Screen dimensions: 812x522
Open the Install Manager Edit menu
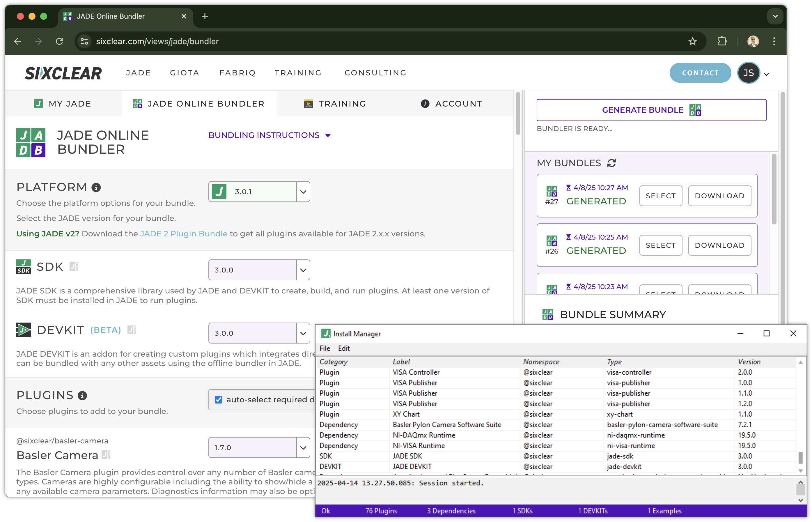[343, 348]
